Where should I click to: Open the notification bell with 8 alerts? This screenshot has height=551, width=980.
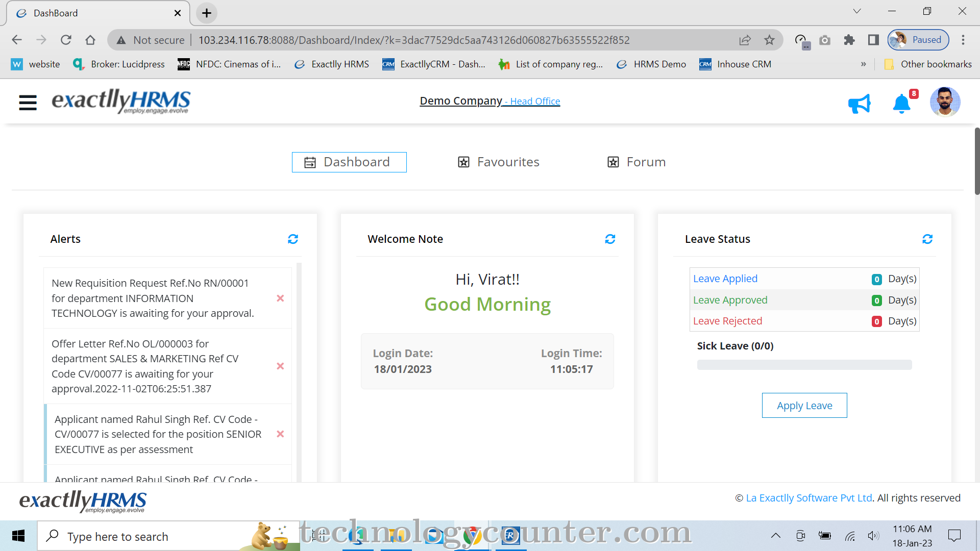pos(902,104)
